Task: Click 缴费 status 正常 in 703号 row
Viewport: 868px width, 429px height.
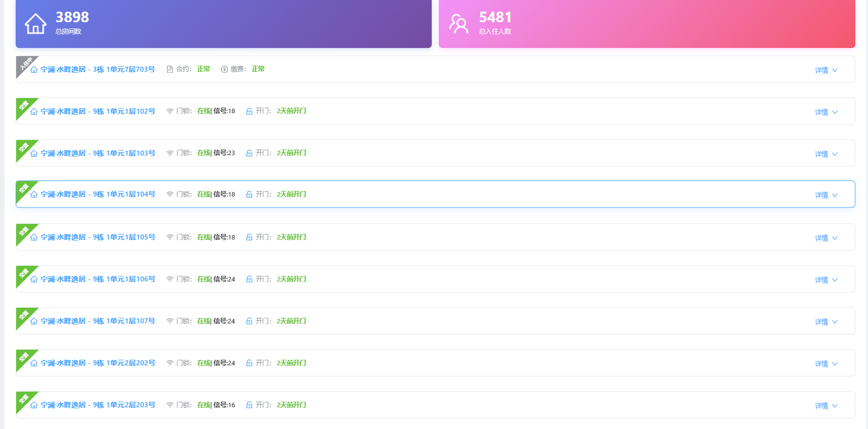Action: click(x=258, y=69)
